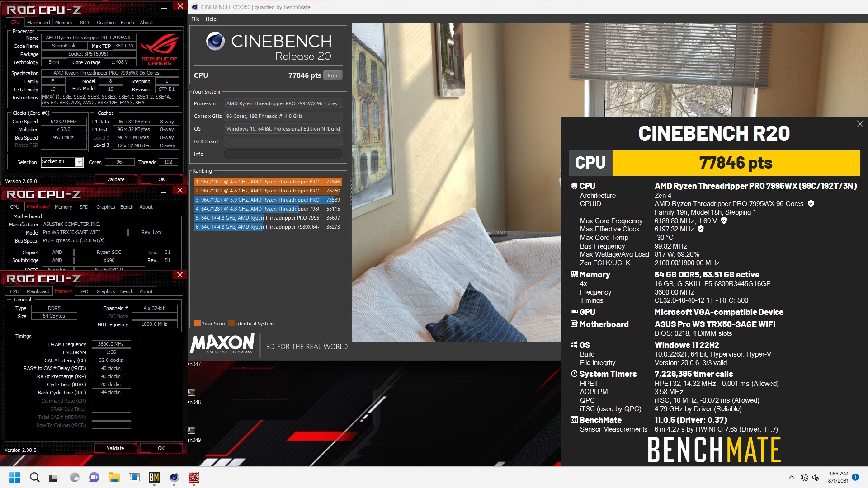
Task: Minimize the CPU-Z window showing Processor details
Action: (164, 8)
